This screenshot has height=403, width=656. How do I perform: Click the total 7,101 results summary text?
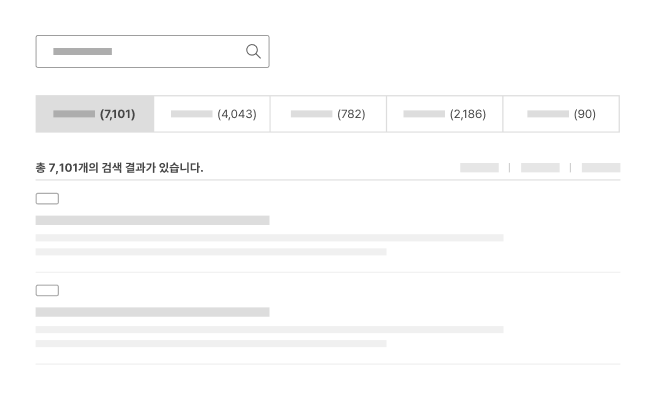[119, 168]
